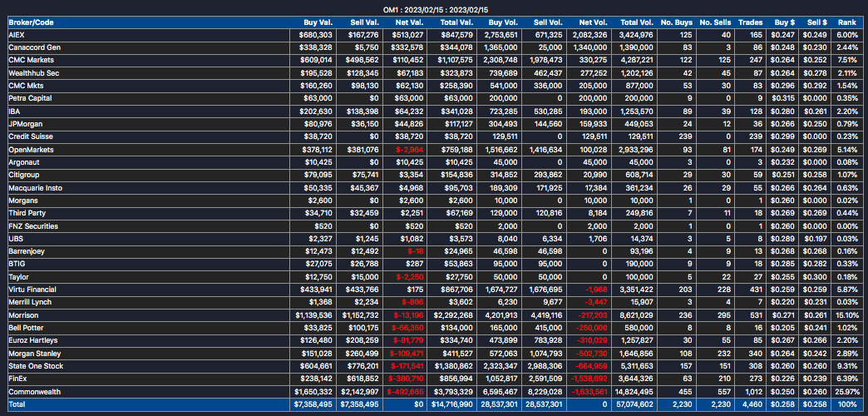Viewport: 868px width, 416px height.
Task: Select the Citigroup broker name
Action: [24, 175]
